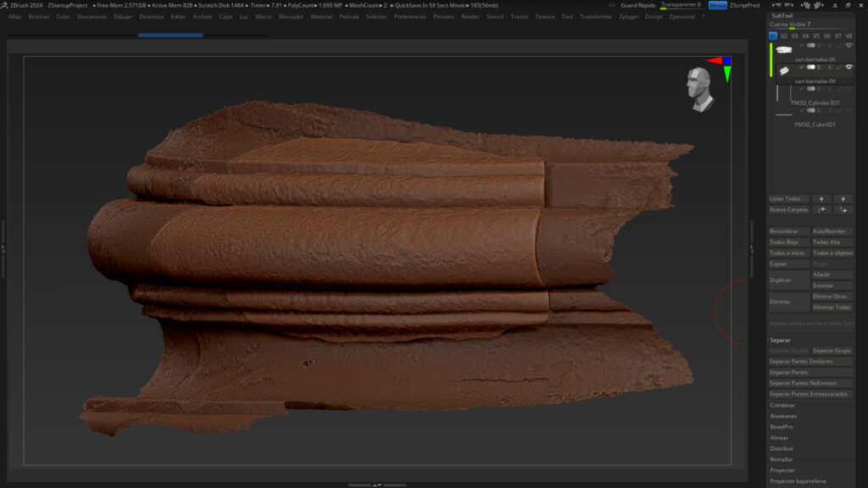
Task: Collapse the Separar section
Action: [x=780, y=340]
